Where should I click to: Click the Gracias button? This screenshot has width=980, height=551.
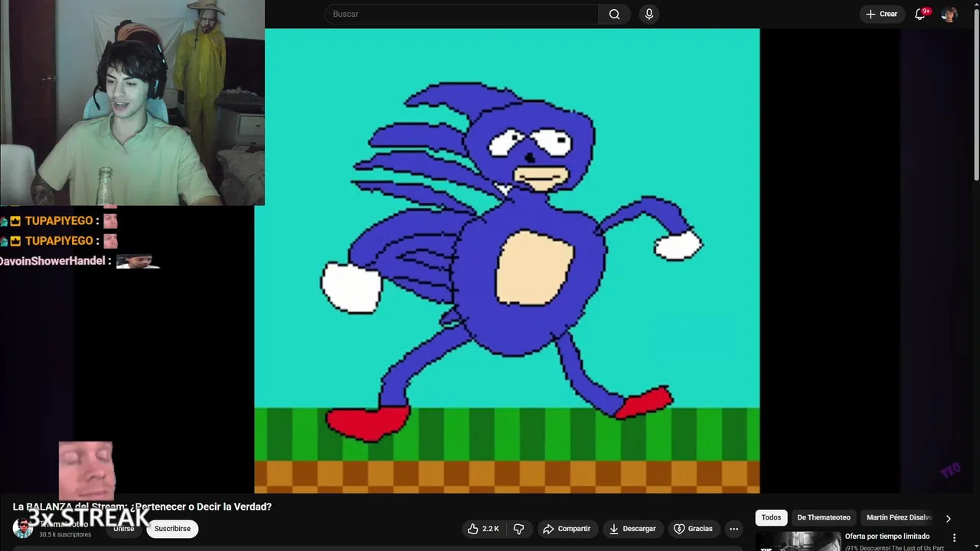point(693,529)
